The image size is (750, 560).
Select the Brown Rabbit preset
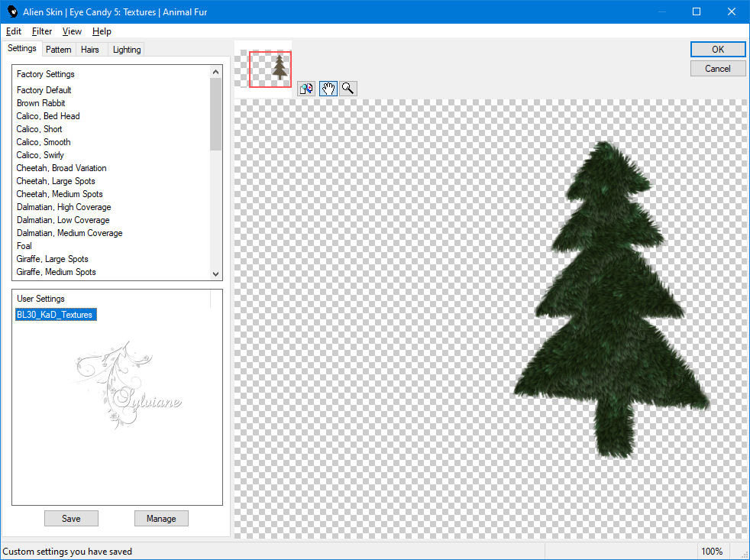coord(40,103)
